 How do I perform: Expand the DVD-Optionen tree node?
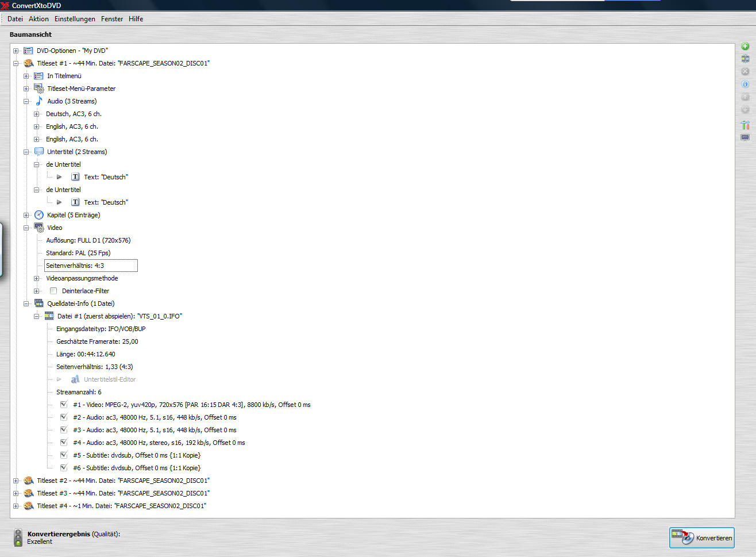click(16, 51)
